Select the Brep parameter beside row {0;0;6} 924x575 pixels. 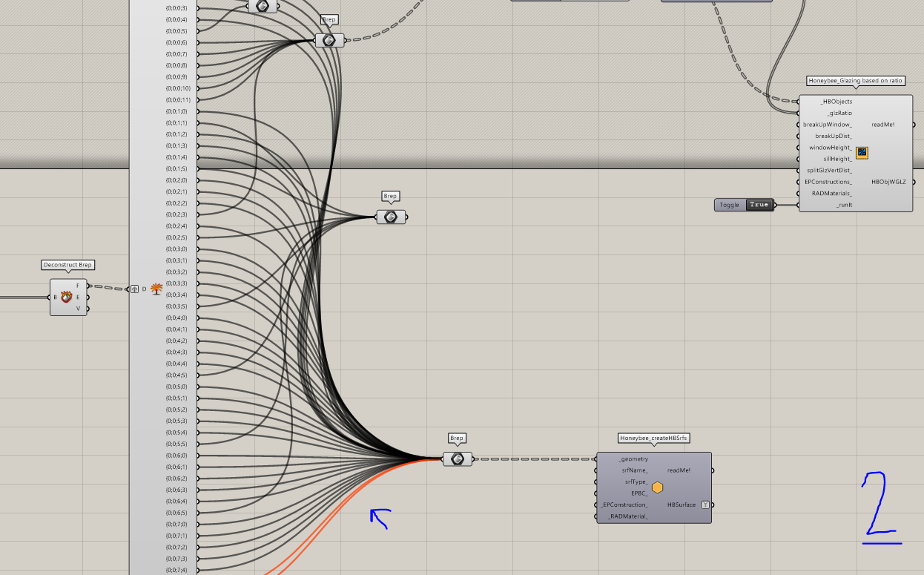[329, 40]
